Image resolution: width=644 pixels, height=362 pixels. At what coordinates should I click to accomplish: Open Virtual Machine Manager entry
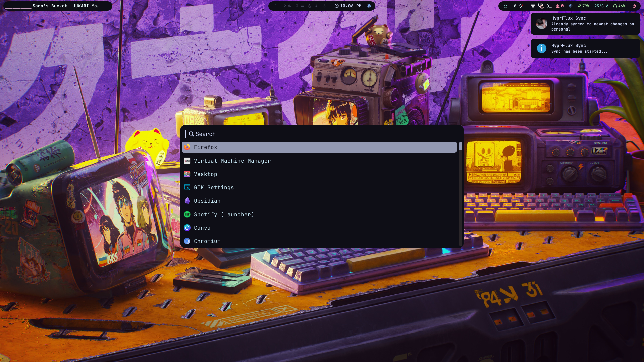(x=319, y=161)
